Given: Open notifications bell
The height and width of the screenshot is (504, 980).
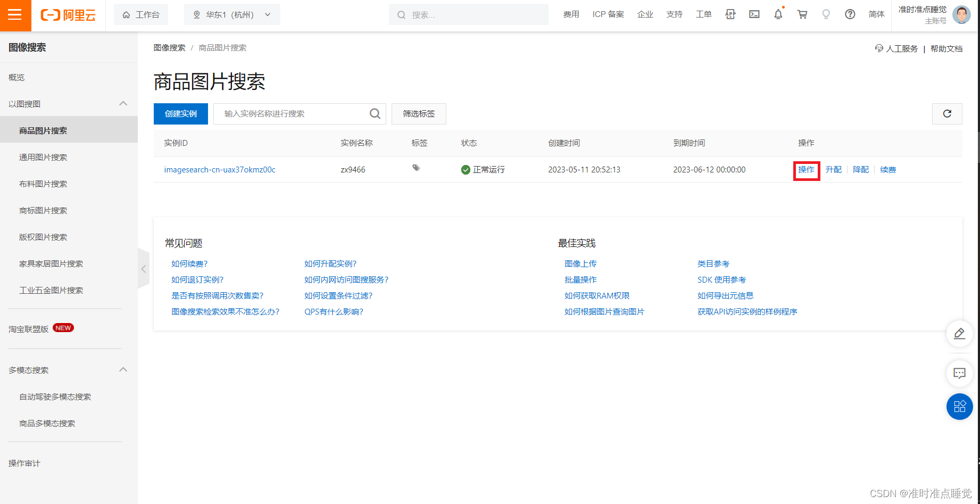Looking at the screenshot, I should pyautogui.click(x=778, y=14).
